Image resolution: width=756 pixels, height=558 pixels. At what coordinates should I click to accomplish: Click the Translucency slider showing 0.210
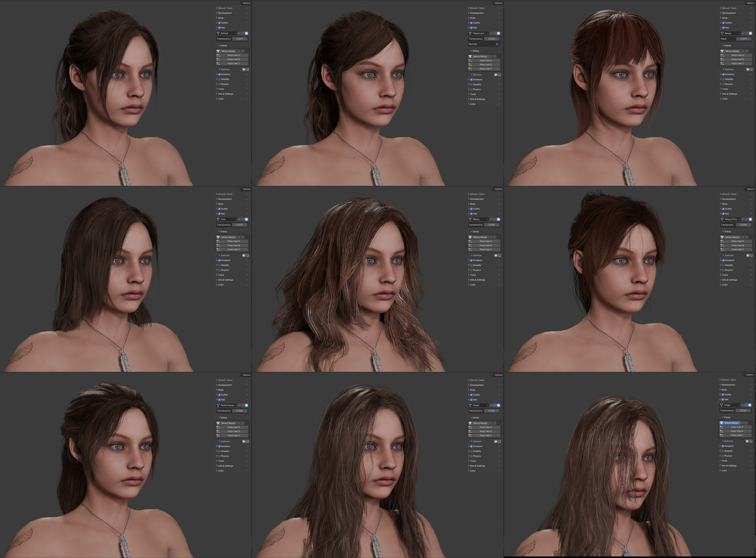492,39
